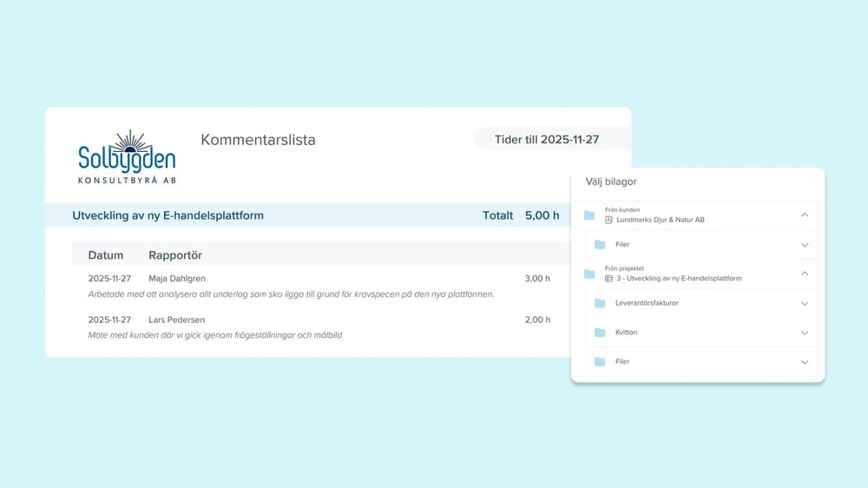Click the Totalt 5,00 h value
This screenshot has width=868, height=488.
tap(521, 215)
